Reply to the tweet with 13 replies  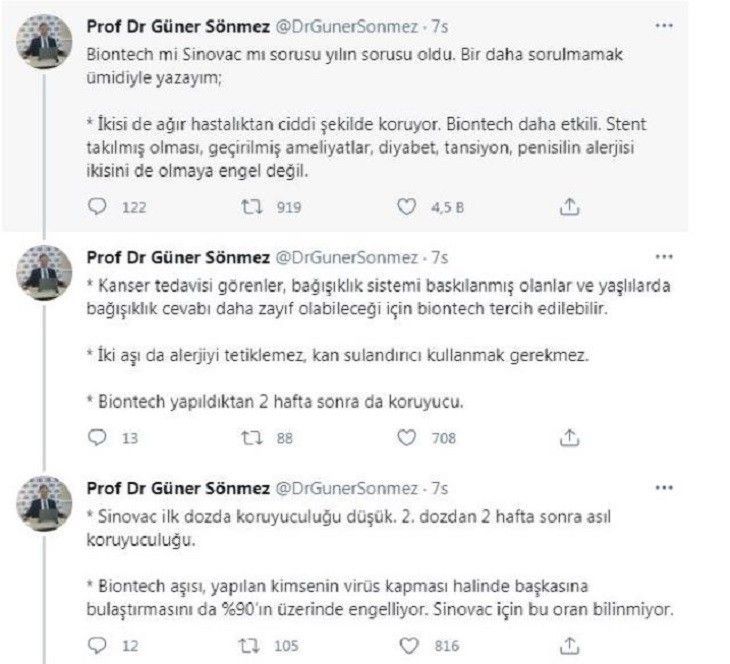(x=97, y=437)
